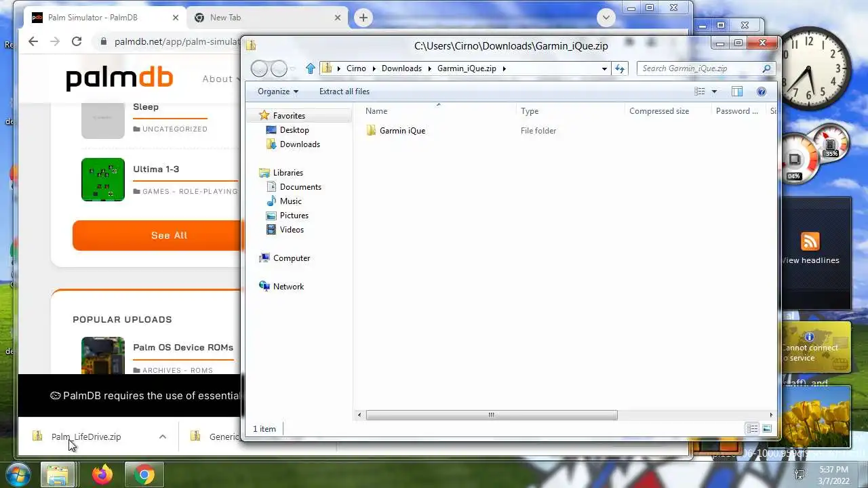
Task: Expand the address bar history dropdown
Action: tap(604, 68)
